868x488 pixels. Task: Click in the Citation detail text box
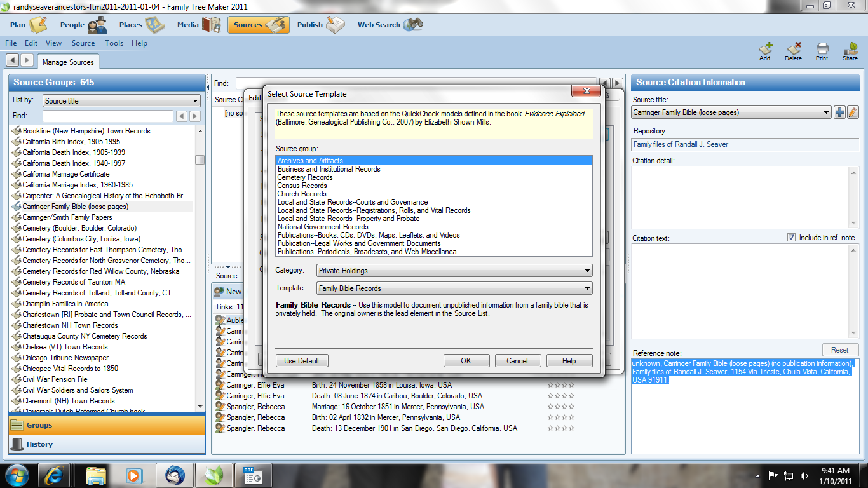point(740,197)
